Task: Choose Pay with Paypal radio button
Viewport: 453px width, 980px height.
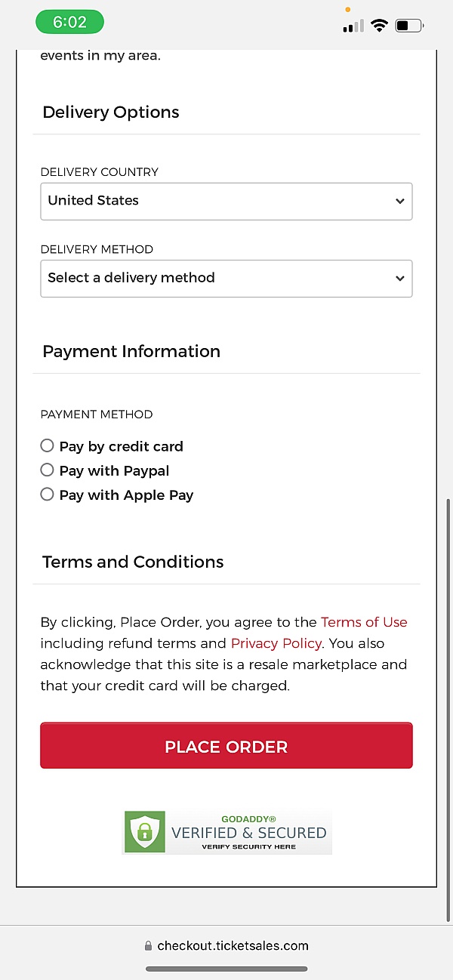Action: pyautogui.click(x=47, y=470)
